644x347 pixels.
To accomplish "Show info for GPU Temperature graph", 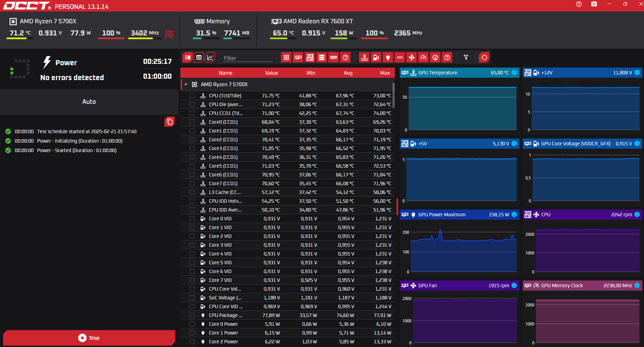I will click(514, 73).
